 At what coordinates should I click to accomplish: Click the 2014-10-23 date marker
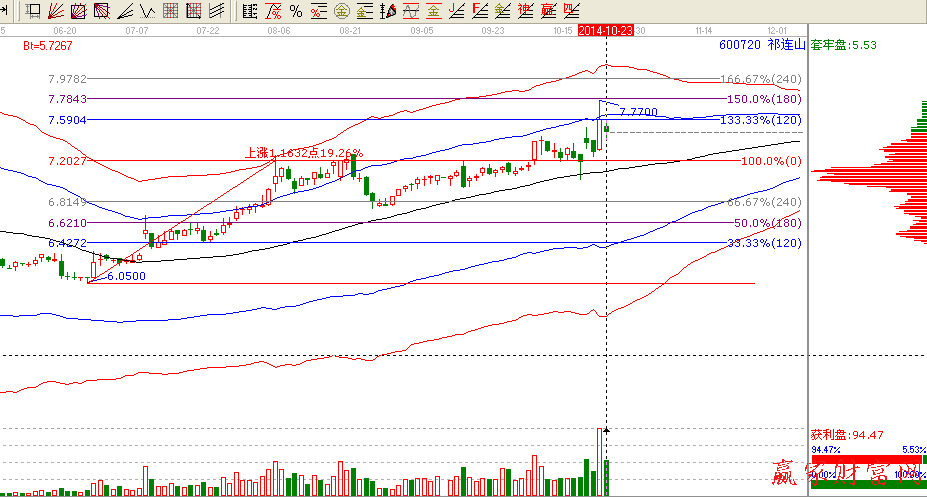pyautogui.click(x=606, y=32)
